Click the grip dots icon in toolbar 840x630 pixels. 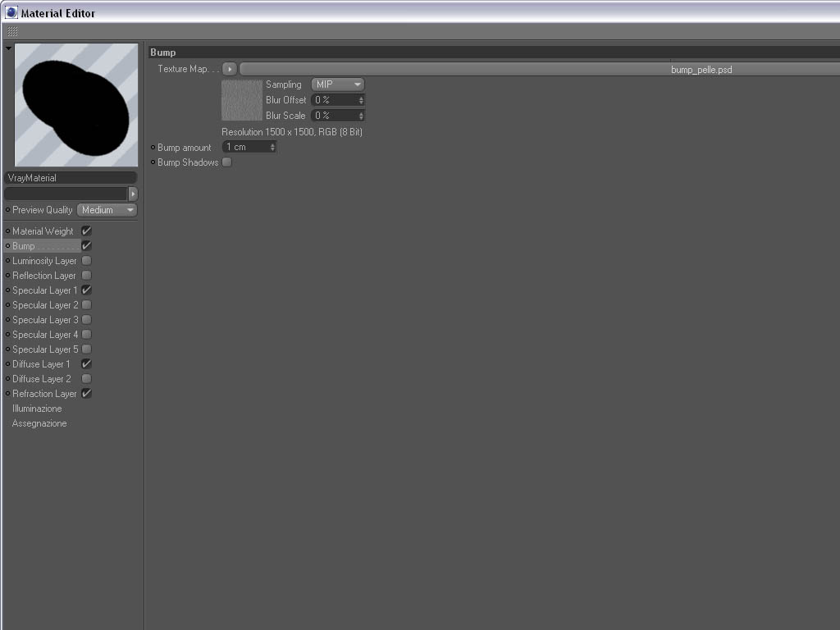point(12,32)
